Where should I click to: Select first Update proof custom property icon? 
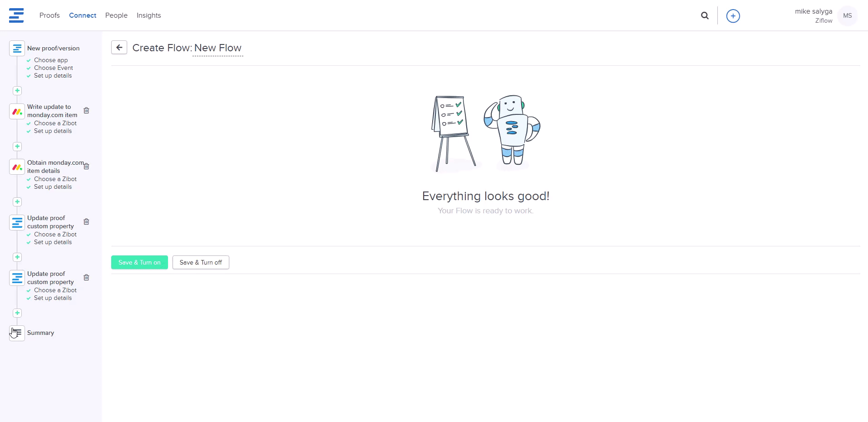pos(17,223)
